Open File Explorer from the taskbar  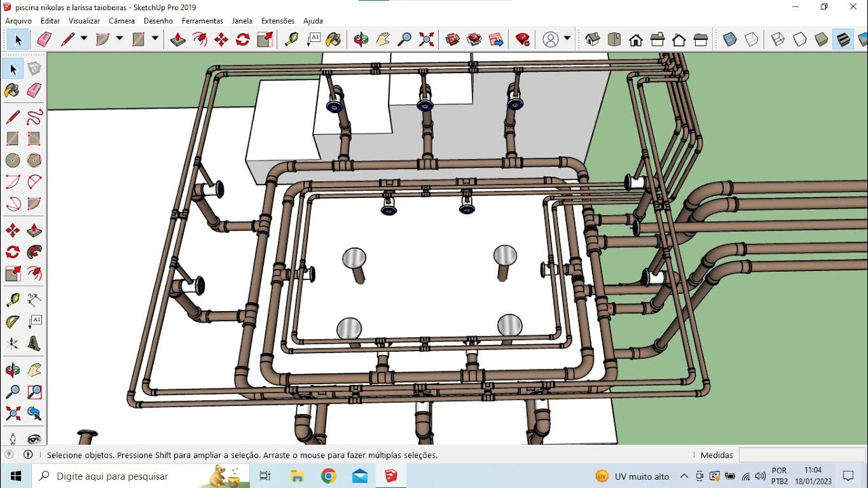point(297,476)
